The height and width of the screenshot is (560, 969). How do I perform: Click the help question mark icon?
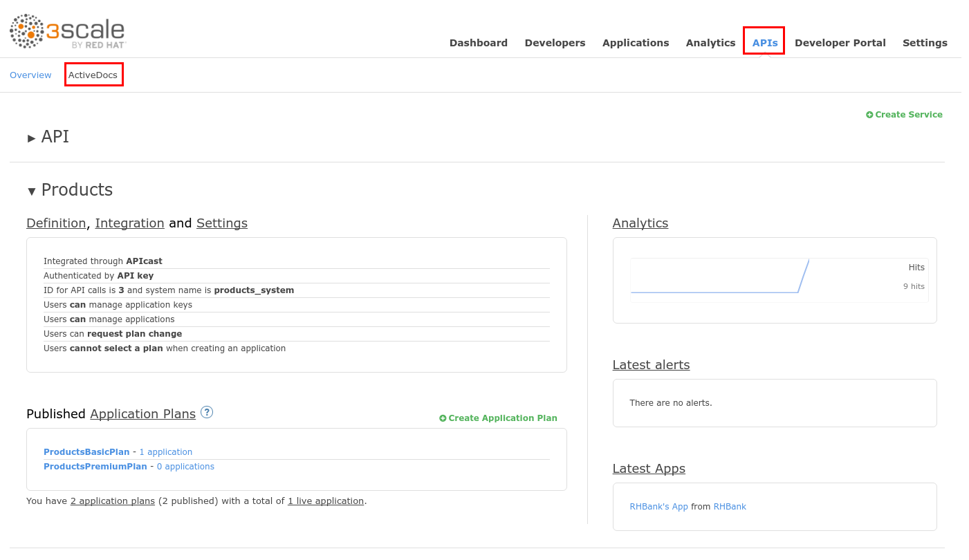tap(207, 412)
